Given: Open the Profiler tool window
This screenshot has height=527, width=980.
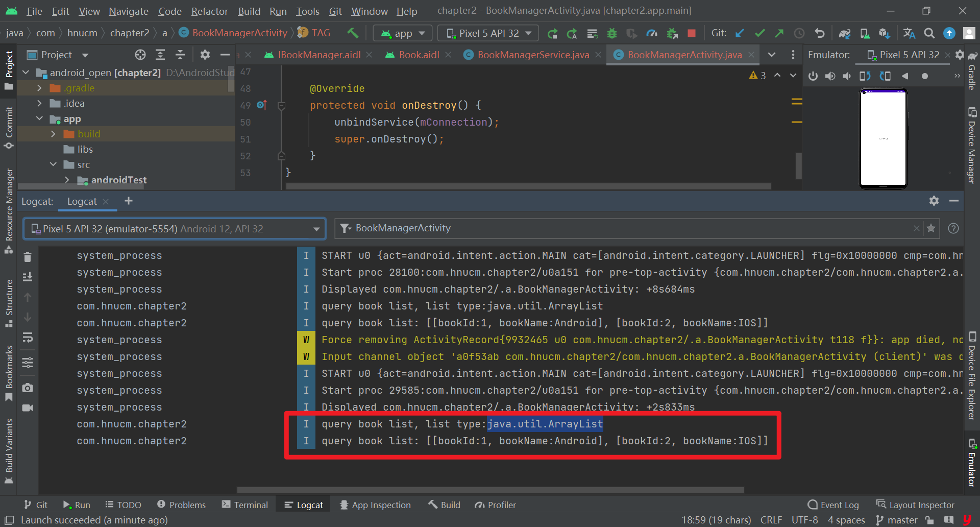Looking at the screenshot, I should click(496, 505).
